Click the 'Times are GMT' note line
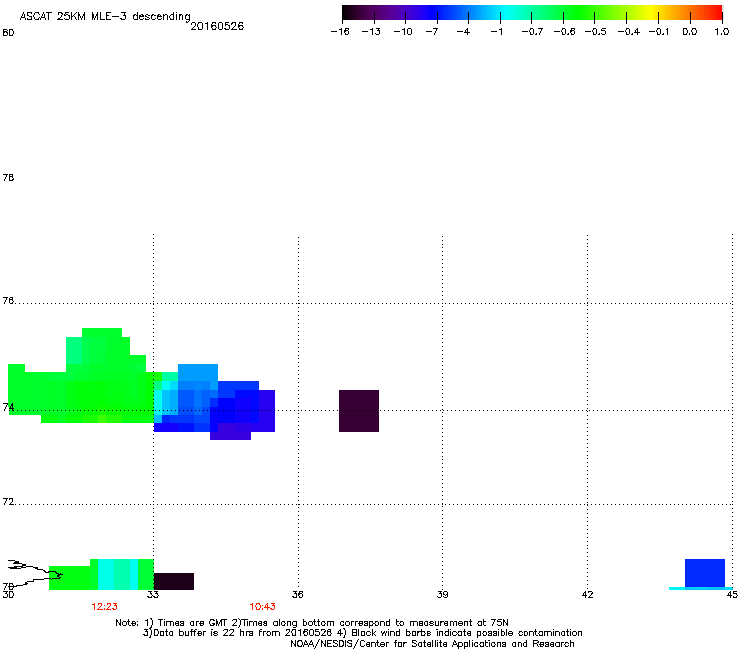This screenshot has height=650, width=740. click(312, 623)
